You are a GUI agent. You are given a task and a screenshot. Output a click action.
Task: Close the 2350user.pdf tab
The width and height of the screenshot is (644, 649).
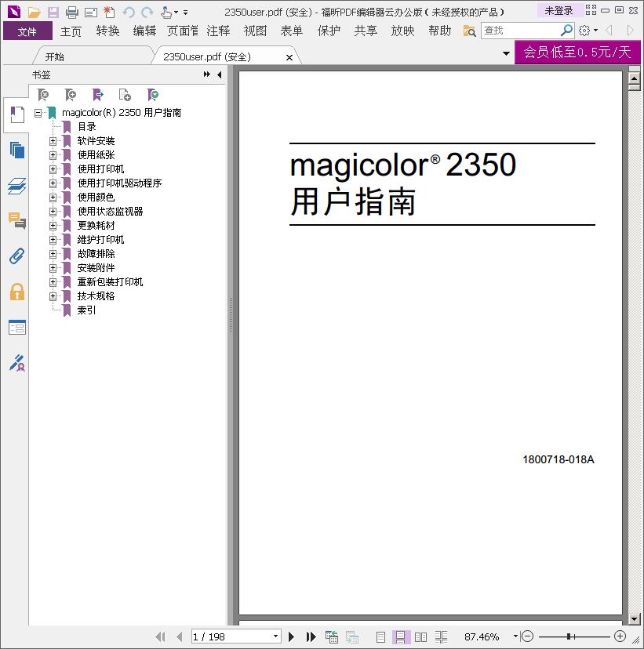289,57
